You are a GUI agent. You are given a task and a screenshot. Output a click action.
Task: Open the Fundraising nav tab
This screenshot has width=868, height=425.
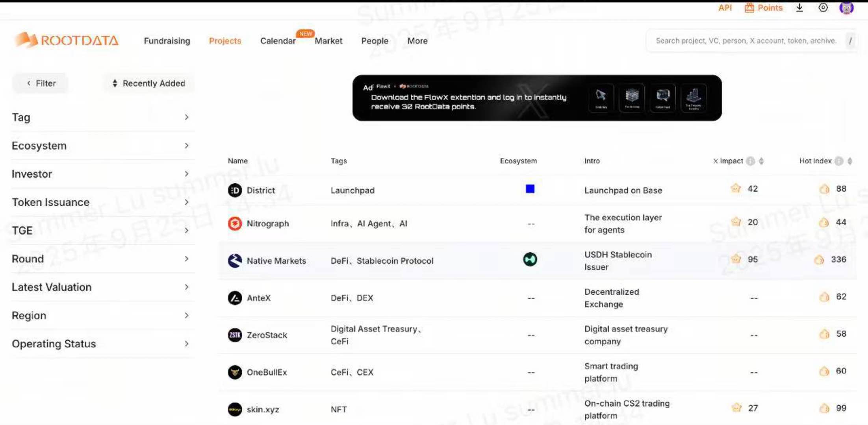[x=167, y=41]
